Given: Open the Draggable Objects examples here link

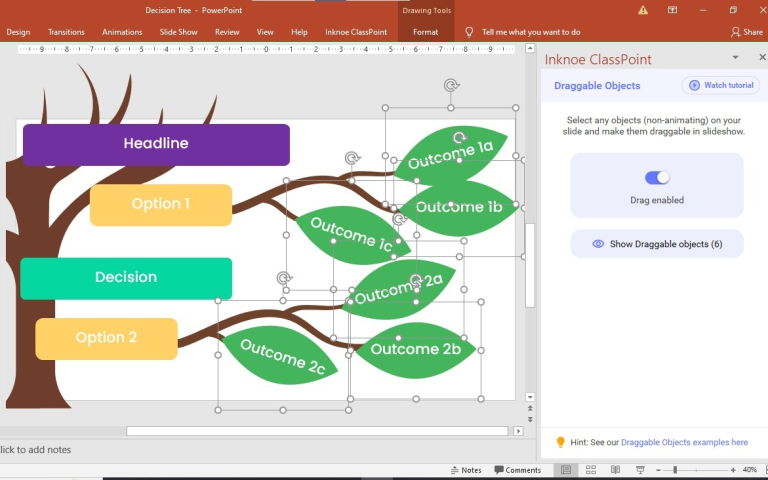Looking at the screenshot, I should (x=684, y=442).
